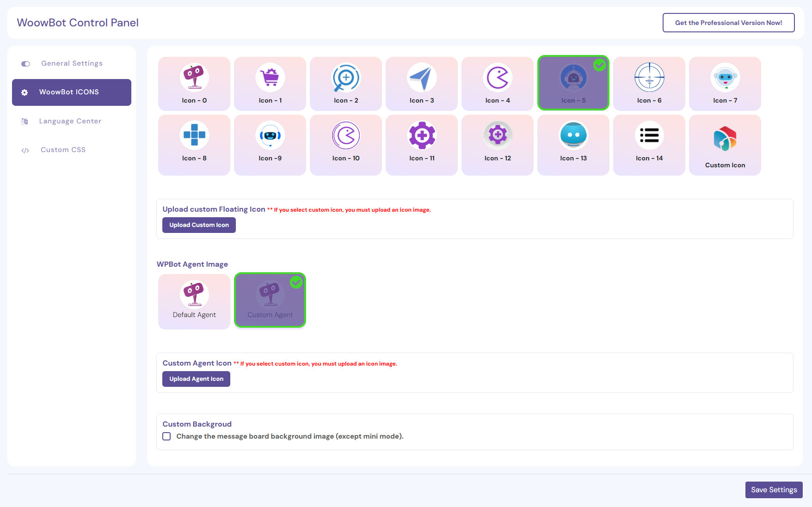Select the Icon - 0 robot icon
The width and height of the screenshot is (812, 507).
[194, 84]
